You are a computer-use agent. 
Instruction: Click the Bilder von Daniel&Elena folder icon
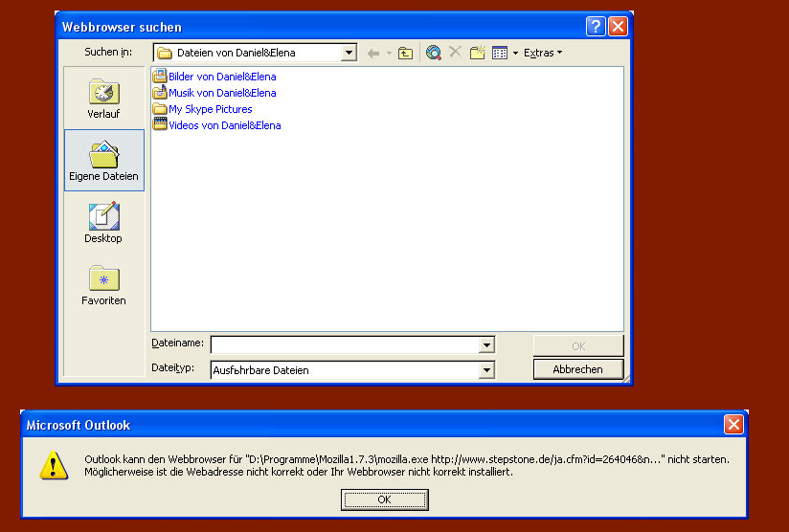pos(160,76)
